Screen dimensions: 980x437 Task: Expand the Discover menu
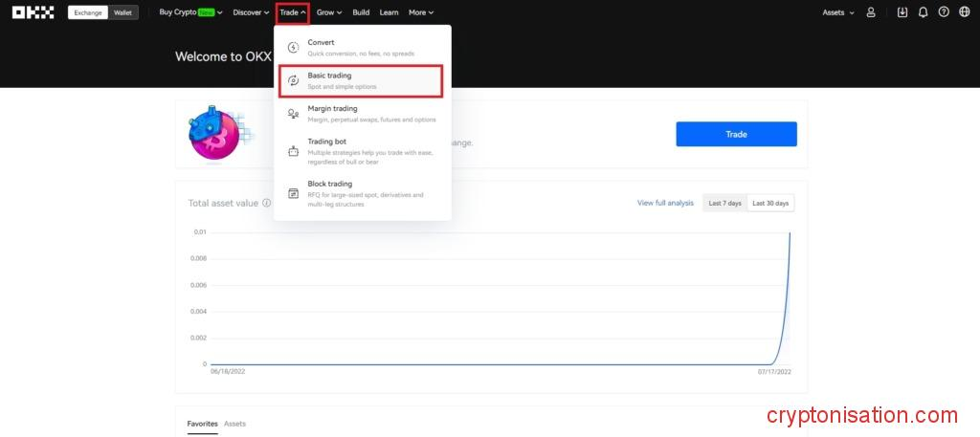point(252,12)
